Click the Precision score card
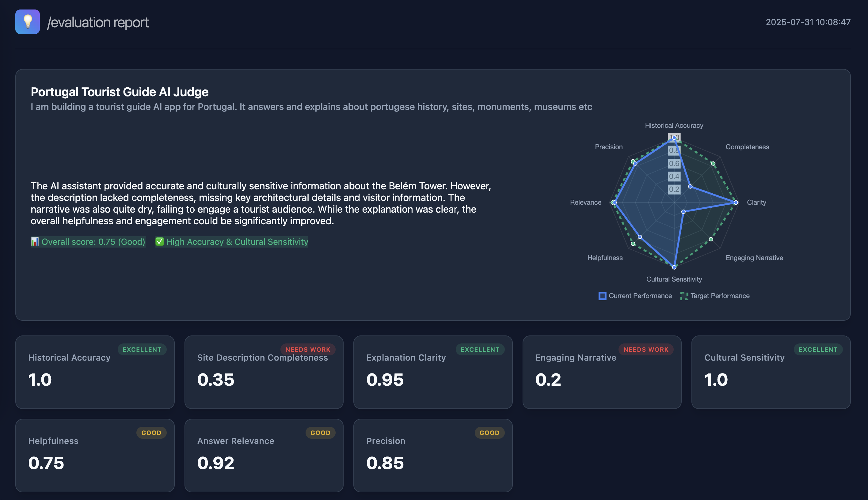 (433, 455)
